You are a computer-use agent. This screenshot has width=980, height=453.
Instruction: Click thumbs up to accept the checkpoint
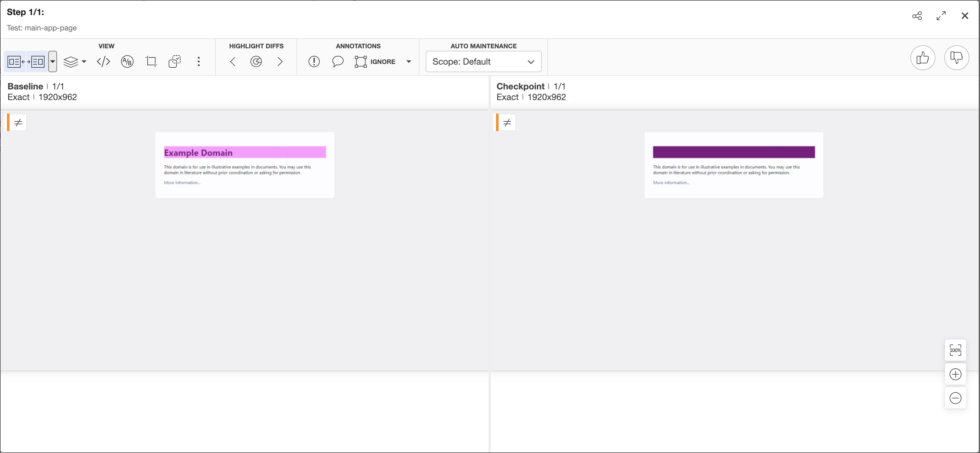(923, 58)
